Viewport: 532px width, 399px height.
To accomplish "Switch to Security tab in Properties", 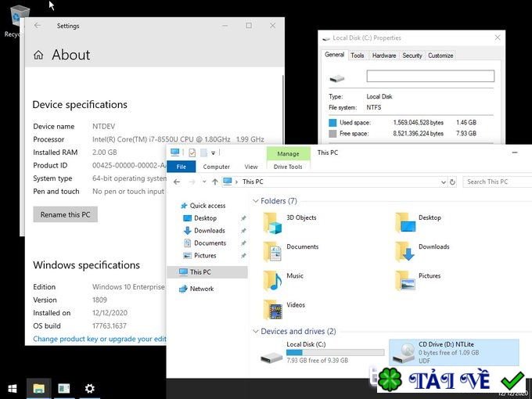I will click(x=412, y=56).
